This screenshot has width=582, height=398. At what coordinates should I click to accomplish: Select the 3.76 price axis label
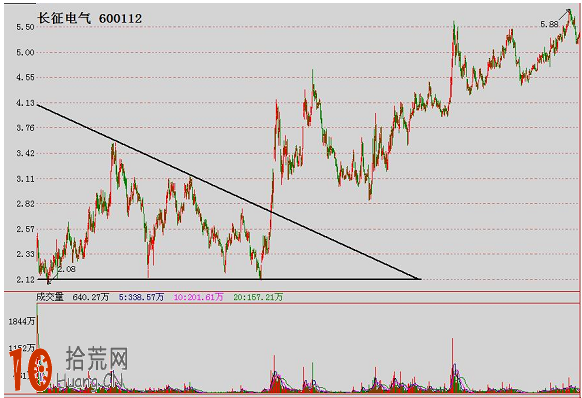pos(25,128)
